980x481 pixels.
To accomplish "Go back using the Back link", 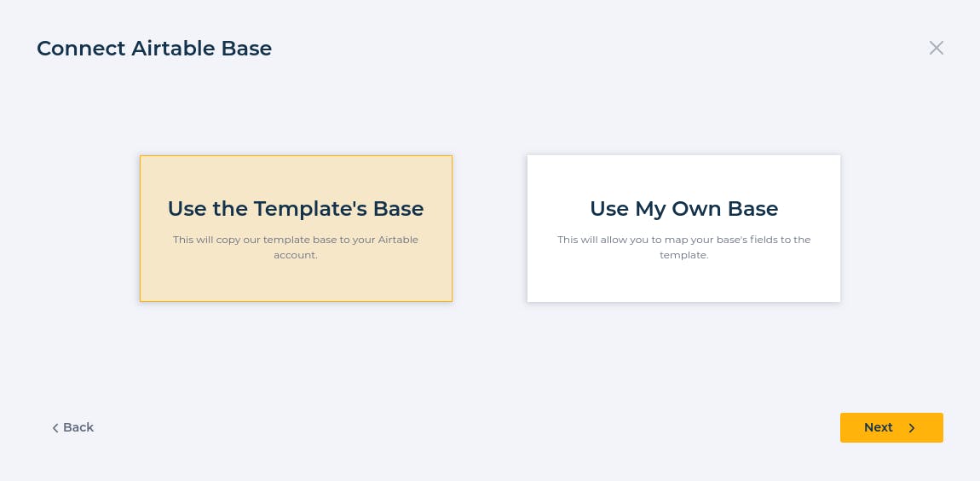I will click(x=72, y=428).
